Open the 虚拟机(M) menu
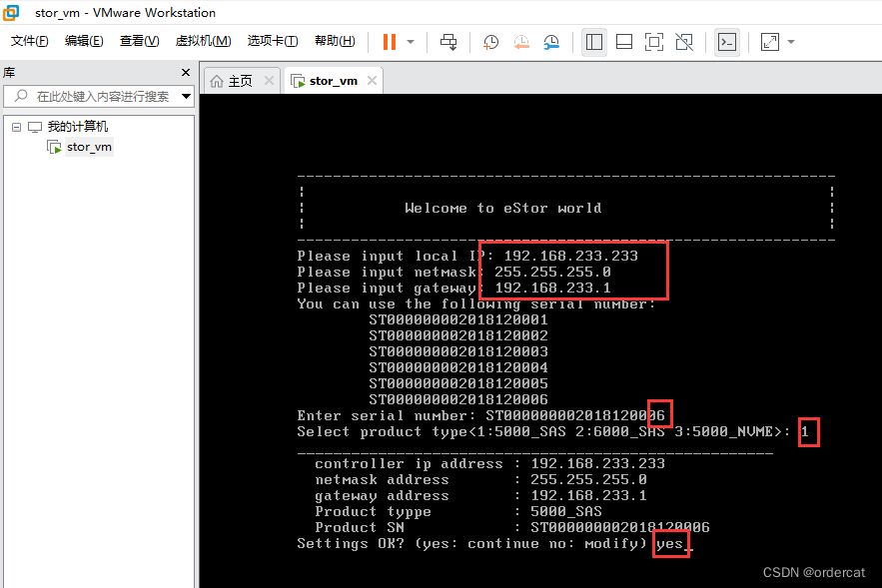The width and height of the screenshot is (882, 588). pyautogui.click(x=203, y=41)
